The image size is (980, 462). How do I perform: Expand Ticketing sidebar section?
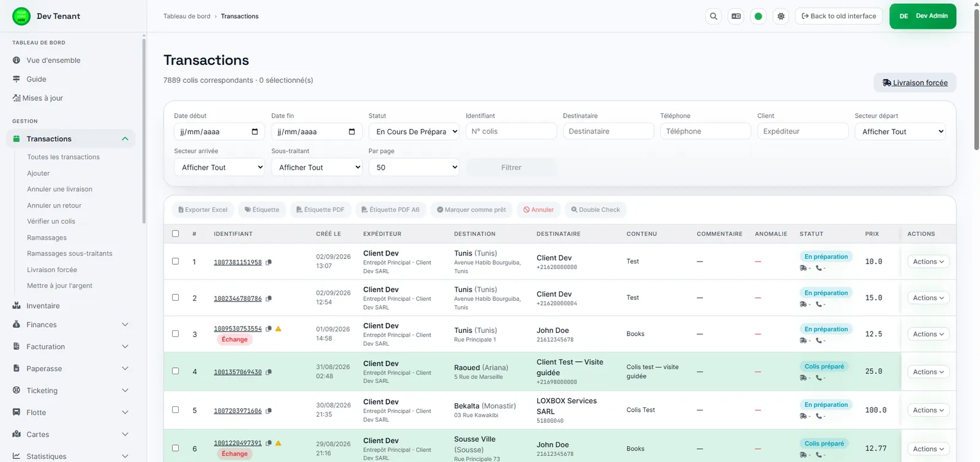click(x=125, y=391)
